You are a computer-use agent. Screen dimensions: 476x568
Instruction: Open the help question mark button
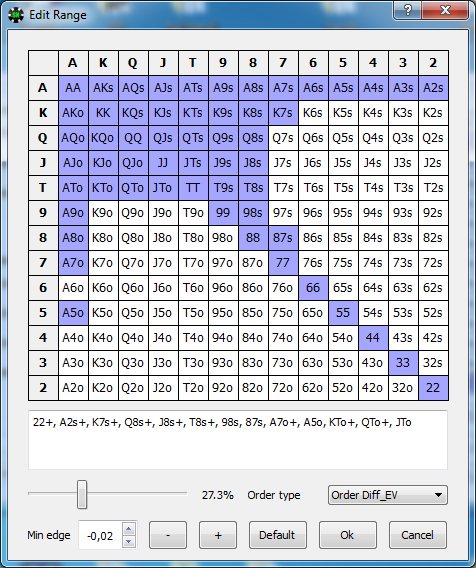tap(408, 10)
